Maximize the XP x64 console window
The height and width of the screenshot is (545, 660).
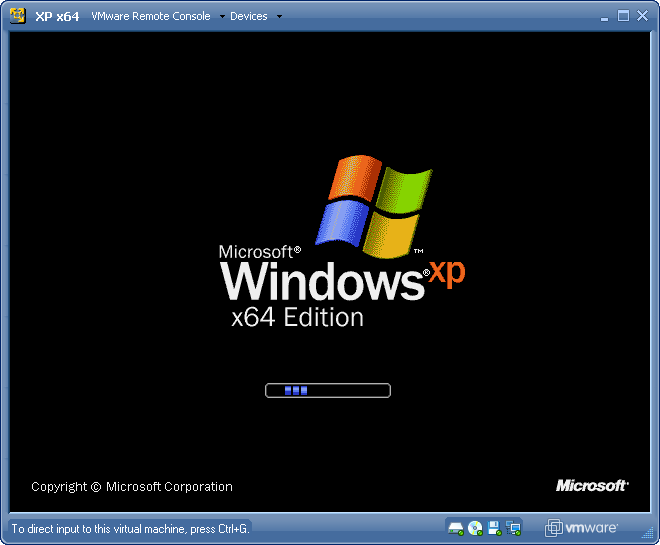pos(623,16)
